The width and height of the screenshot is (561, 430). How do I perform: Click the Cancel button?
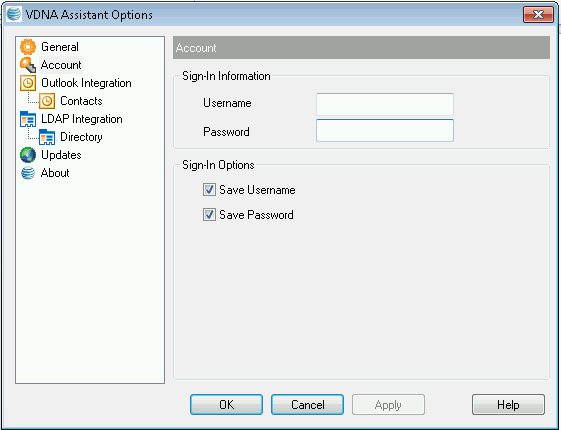(x=307, y=405)
